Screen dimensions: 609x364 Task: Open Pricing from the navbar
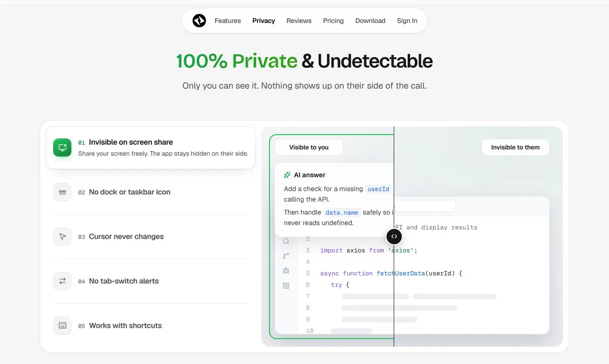coord(333,21)
